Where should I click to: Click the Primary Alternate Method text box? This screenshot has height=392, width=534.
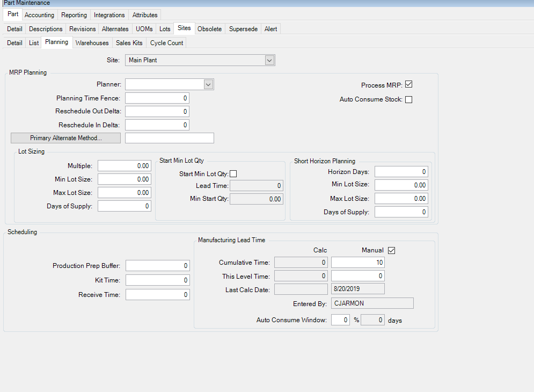[x=170, y=138]
